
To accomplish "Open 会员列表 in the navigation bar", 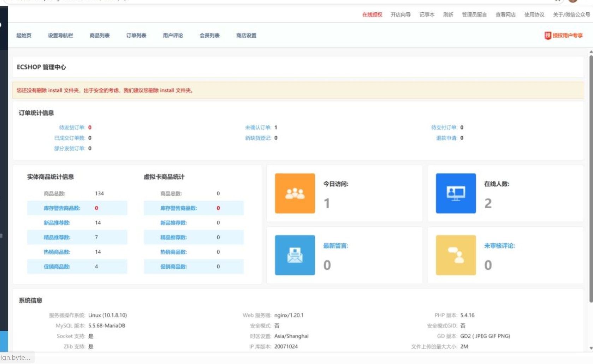I will 210,35.
